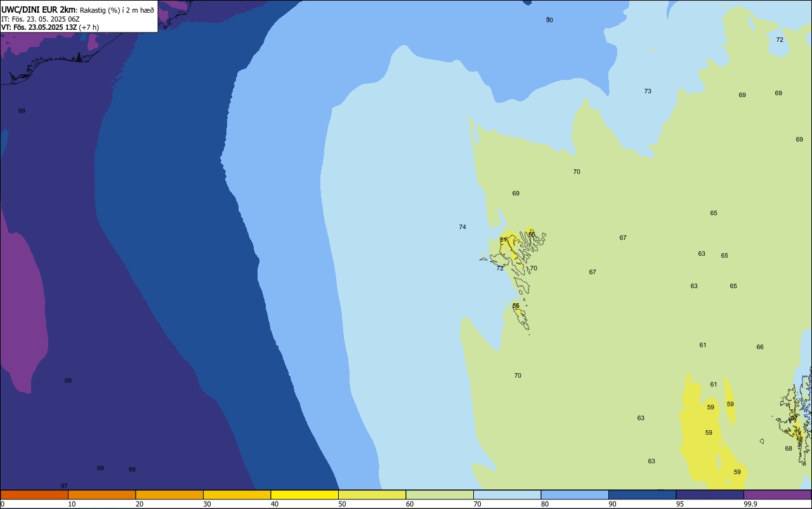Click the legend tick label 10
This screenshot has height=509, width=812.
72,504
